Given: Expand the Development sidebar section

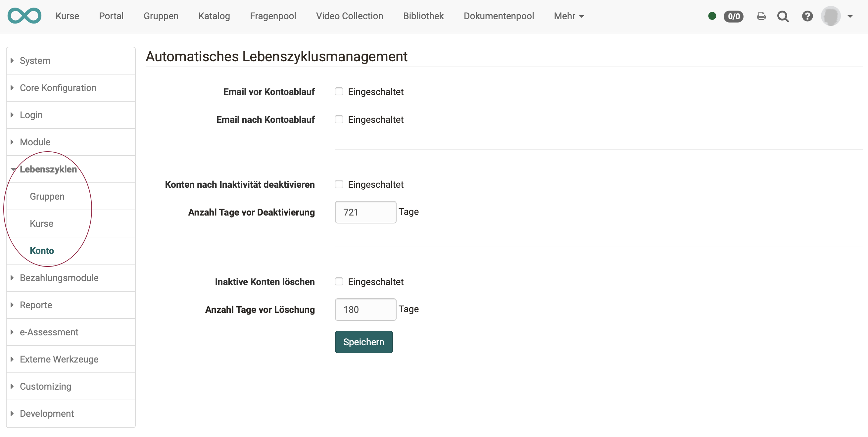Looking at the screenshot, I should pos(71,414).
